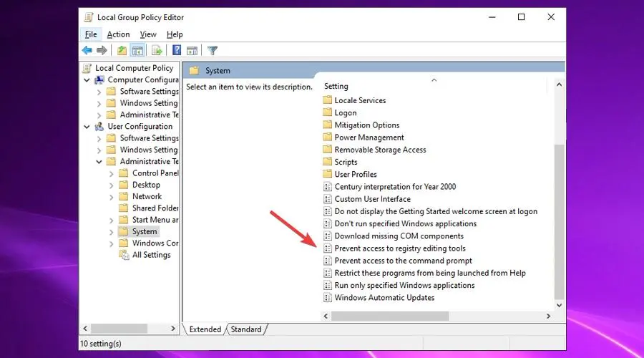
Task: Click the Scripts folder icon in list
Action: 327,162
